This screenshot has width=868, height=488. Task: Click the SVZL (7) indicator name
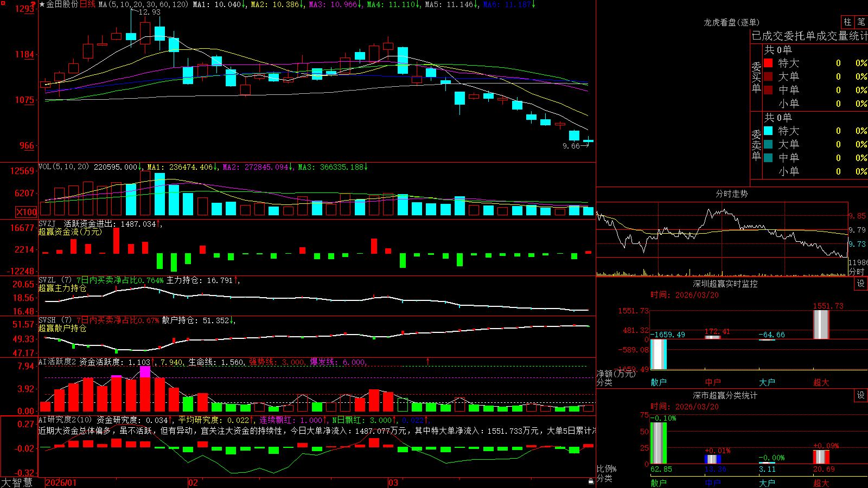(x=55, y=280)
